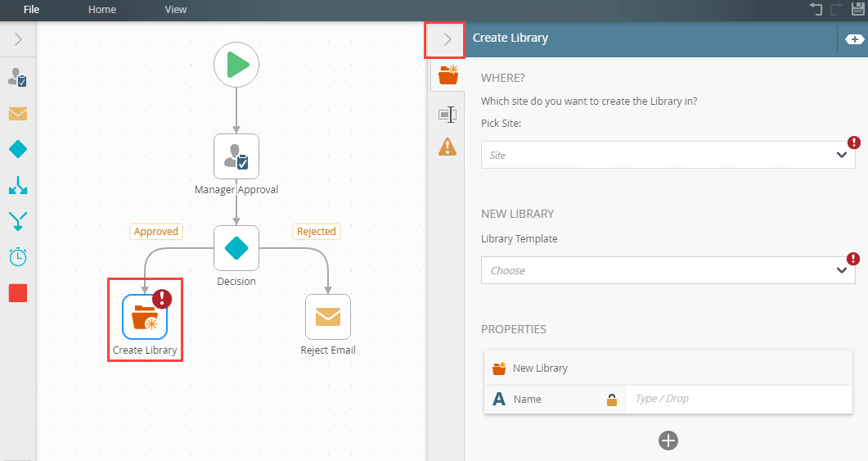The width and height of the screenshot is (868, 461).
Task: Click the error indicator on Site field
Action: (x=854, y=143)
